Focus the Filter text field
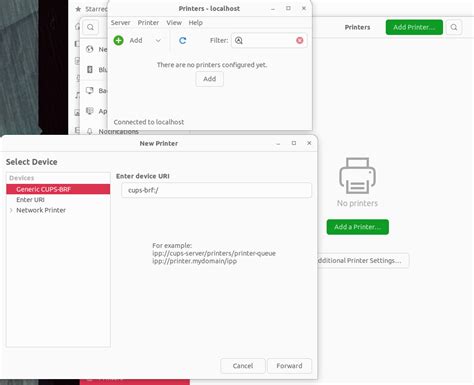Viewport: 474px width, 385px height. [x=269, y=41]
